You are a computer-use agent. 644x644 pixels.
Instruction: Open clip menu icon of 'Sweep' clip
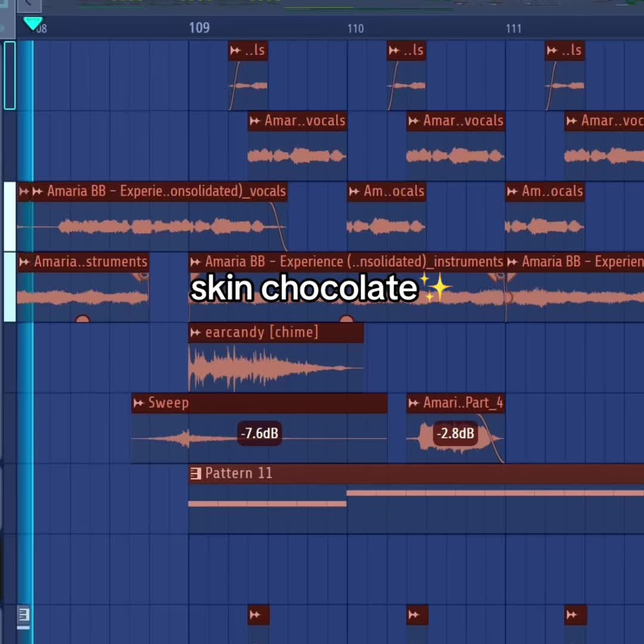[x=139, y=403]
